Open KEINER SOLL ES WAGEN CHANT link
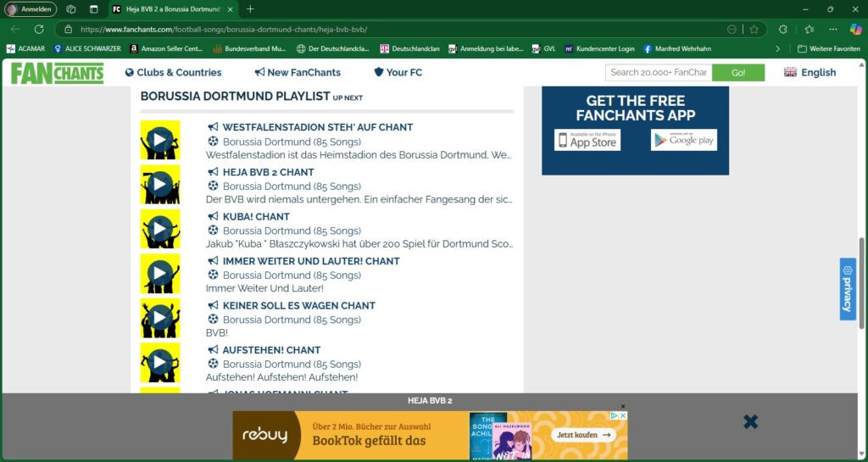This screenshot has height=462, width=868. coord(299,305)
